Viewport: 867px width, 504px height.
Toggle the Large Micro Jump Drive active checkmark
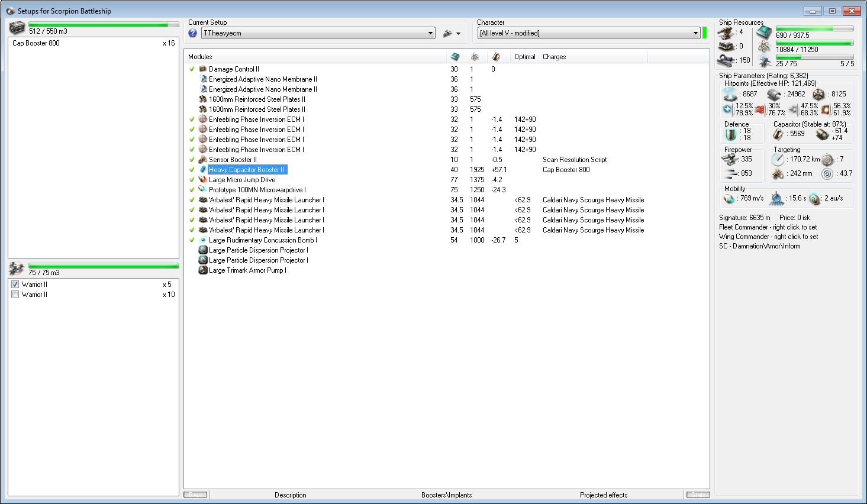(192, 180)
